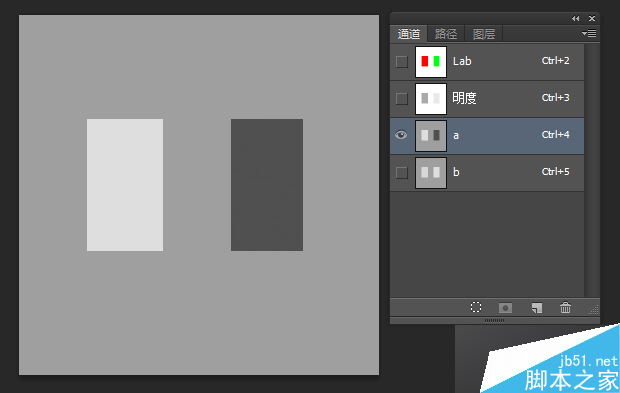Image resolution: width=620 pixels, height=393 pixels.
Task: Click the Ctrl+4 shortcut label
Action: tap(556, 134)
